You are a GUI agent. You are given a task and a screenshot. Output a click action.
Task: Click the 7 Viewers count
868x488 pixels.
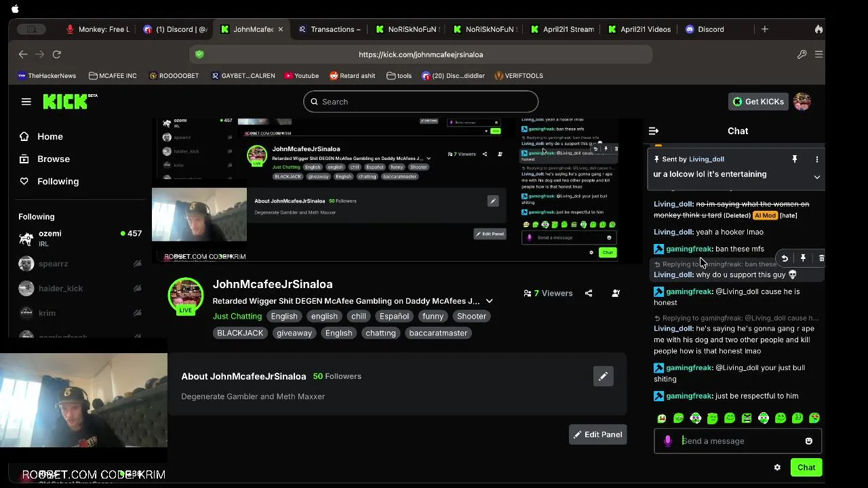click(x=549, y=293)
